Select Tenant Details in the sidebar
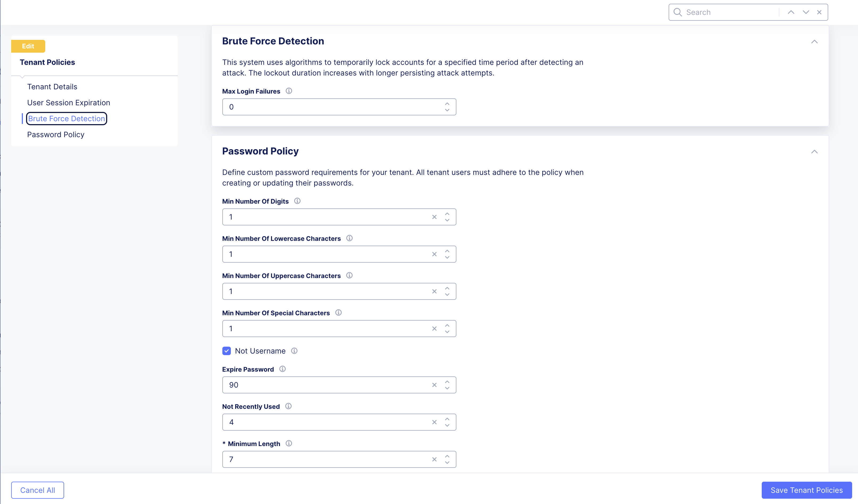Viewport: 858px width, 504px height. [x=52, y=86]
